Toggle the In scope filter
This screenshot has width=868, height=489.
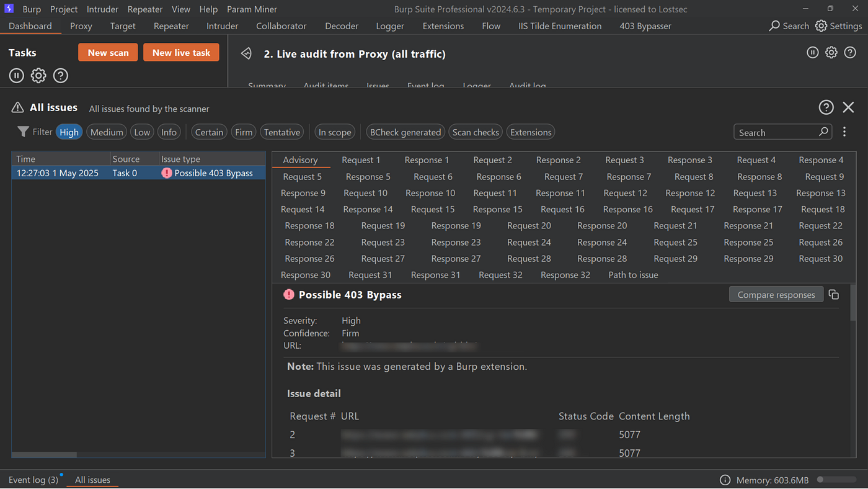335,132
